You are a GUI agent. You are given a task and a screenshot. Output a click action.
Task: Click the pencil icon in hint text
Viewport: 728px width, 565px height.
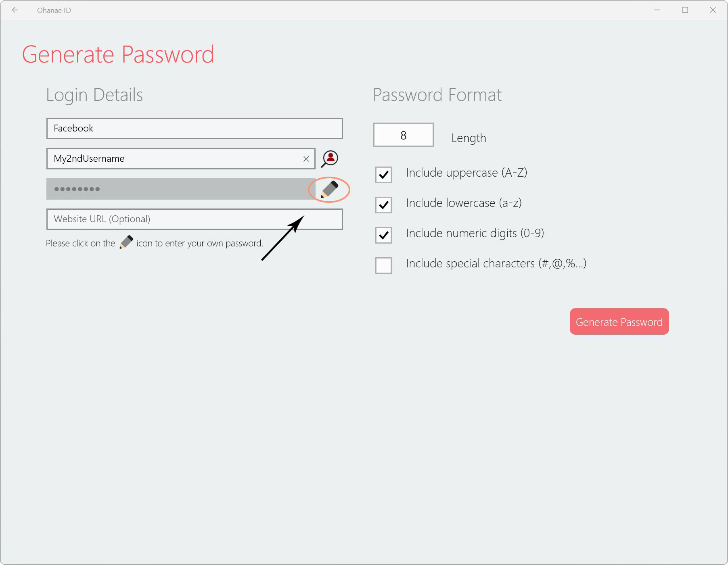[x=126, y=242]
